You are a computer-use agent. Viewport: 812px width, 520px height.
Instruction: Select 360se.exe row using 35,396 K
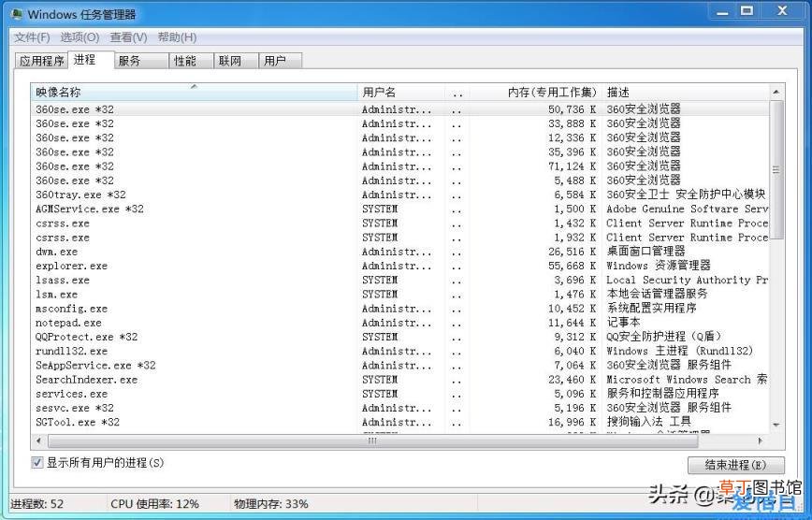399,152
